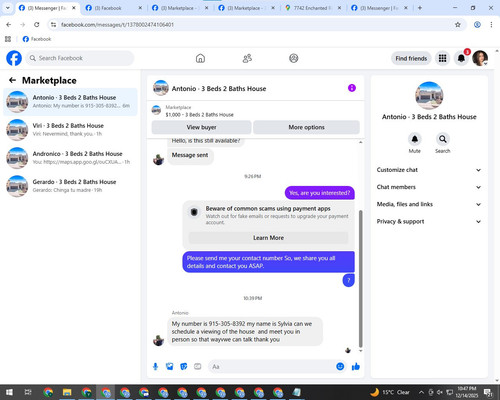Open the Friends icon in top navigation
This screenshot has height=400, width=500.
click(x=247, y=58)
